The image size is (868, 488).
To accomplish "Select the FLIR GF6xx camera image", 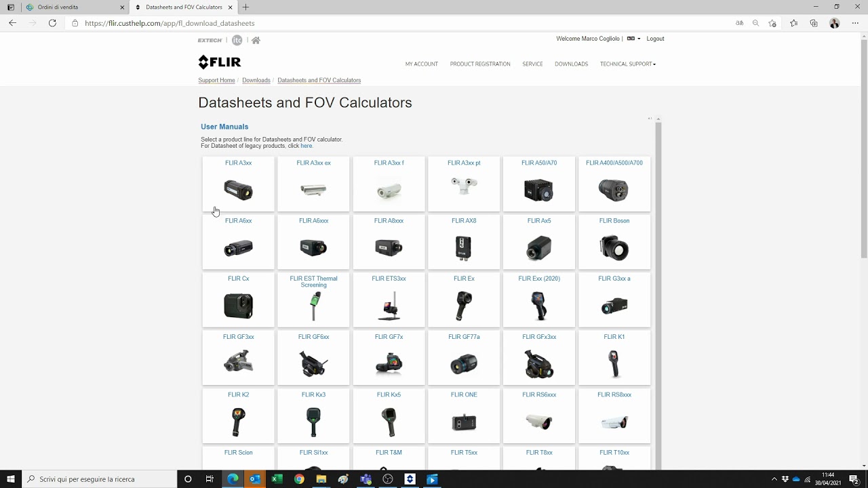I will coord(313,365).
